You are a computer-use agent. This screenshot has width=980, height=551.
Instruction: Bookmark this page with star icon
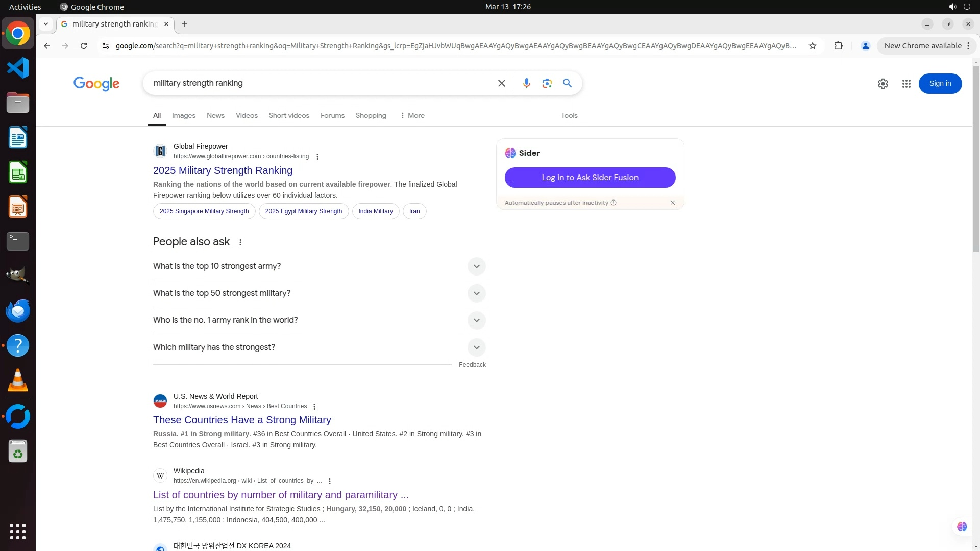(x=812, y=46)
